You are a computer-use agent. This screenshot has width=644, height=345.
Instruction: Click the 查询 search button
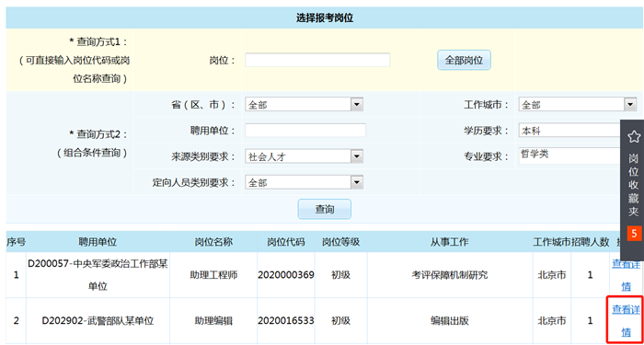(x=325, y=209)
